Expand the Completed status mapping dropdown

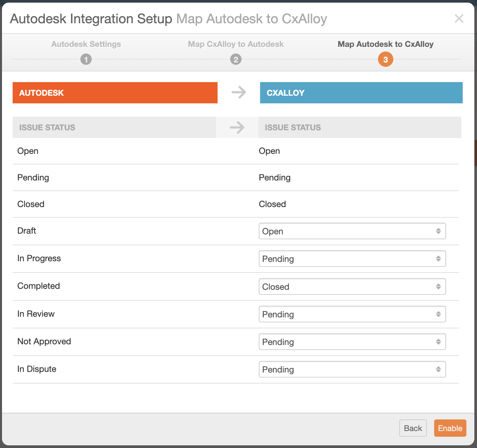pos(352,287)
